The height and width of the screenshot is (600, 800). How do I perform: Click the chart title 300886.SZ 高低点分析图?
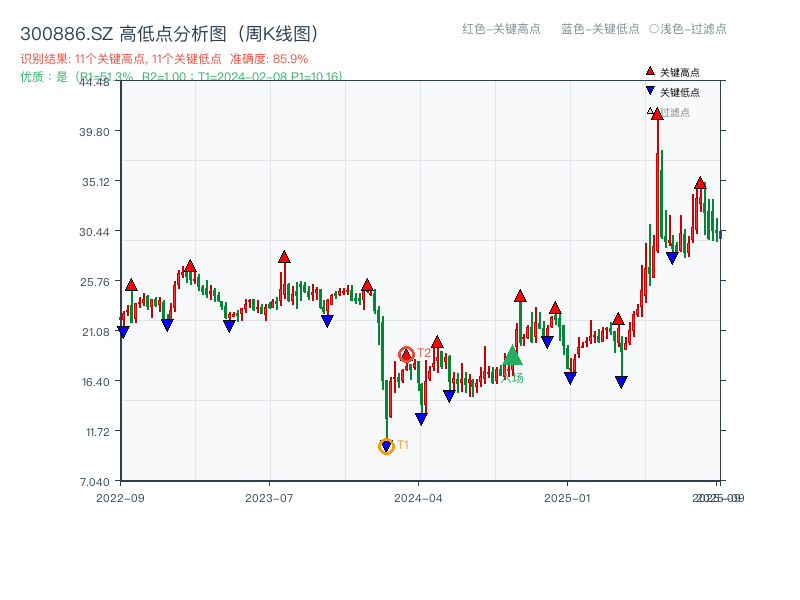(x=169, y=34)
